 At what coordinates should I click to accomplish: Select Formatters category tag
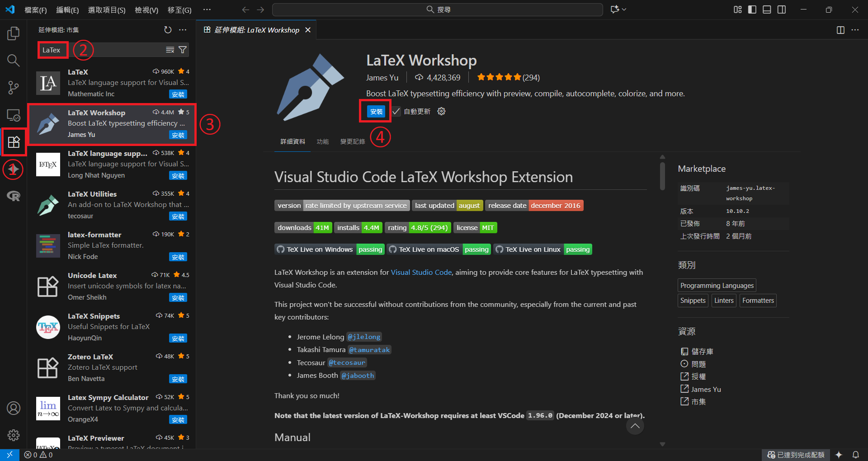point(758,301)
